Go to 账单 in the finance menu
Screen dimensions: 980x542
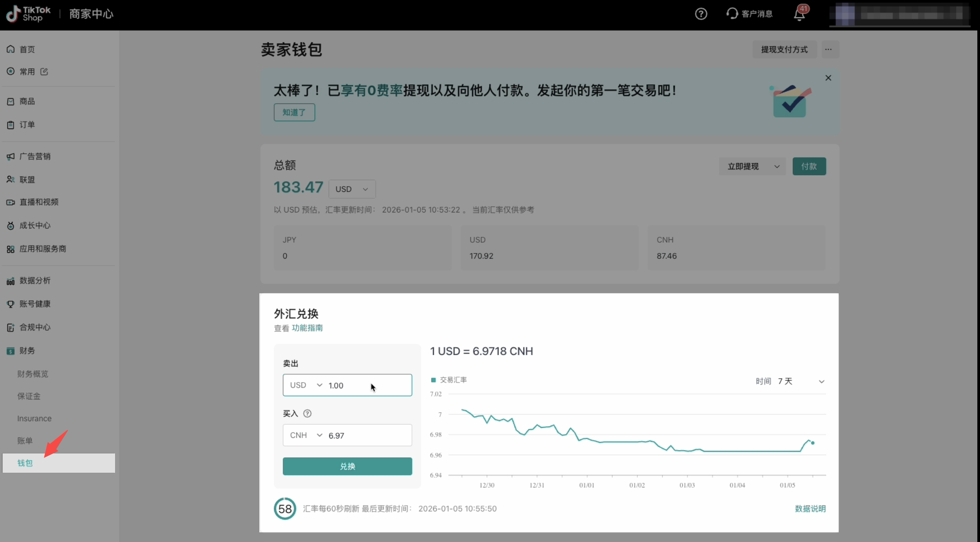pyautogui.click(x=25, y=440)
